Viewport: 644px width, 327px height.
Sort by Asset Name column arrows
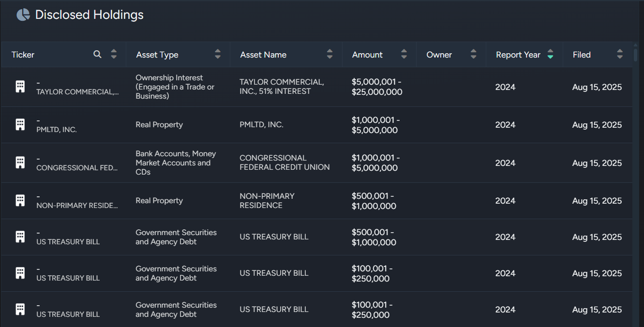coord(330,54)
